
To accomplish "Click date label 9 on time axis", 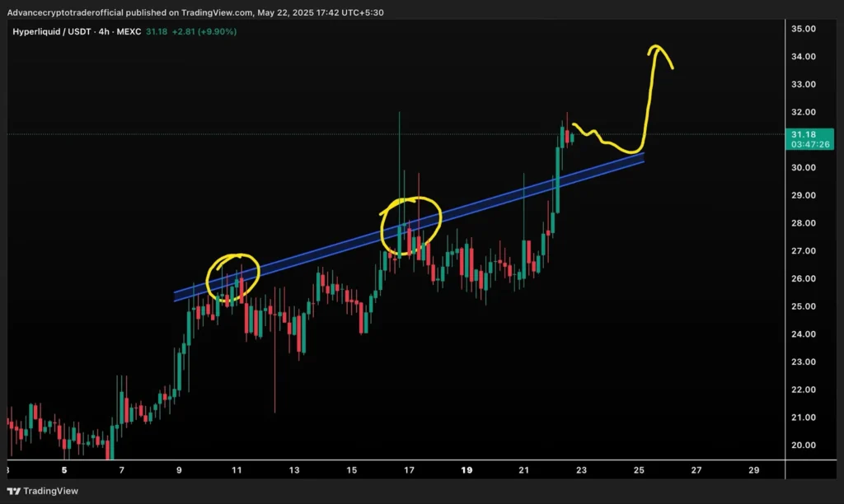I will coord(179,470).
